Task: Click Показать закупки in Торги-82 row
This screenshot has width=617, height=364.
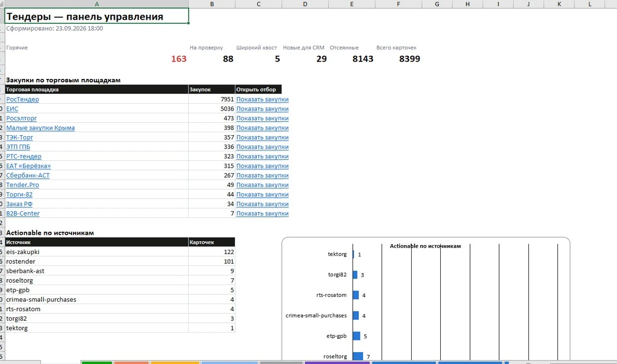Action: 263,194
